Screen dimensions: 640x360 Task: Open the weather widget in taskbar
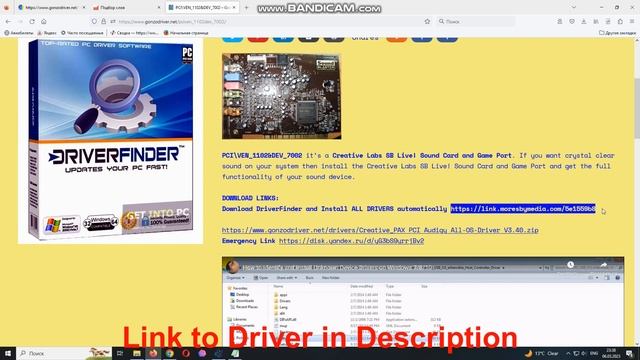541,353
